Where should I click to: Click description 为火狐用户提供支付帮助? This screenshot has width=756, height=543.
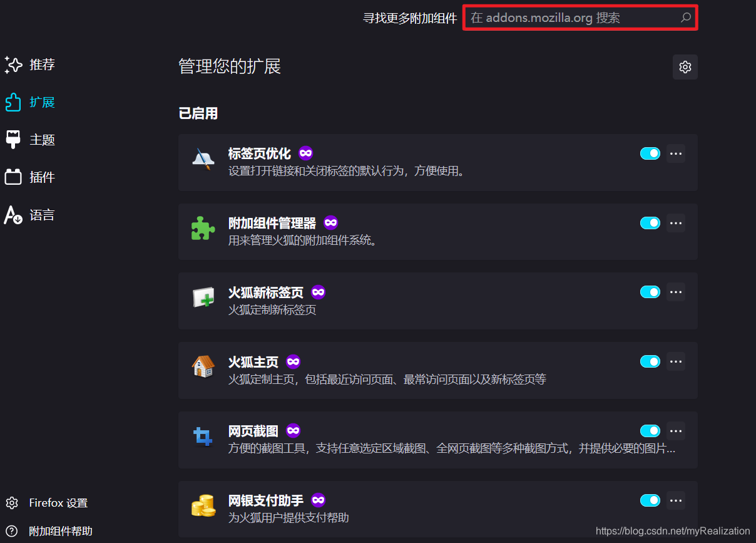[289, 518]
